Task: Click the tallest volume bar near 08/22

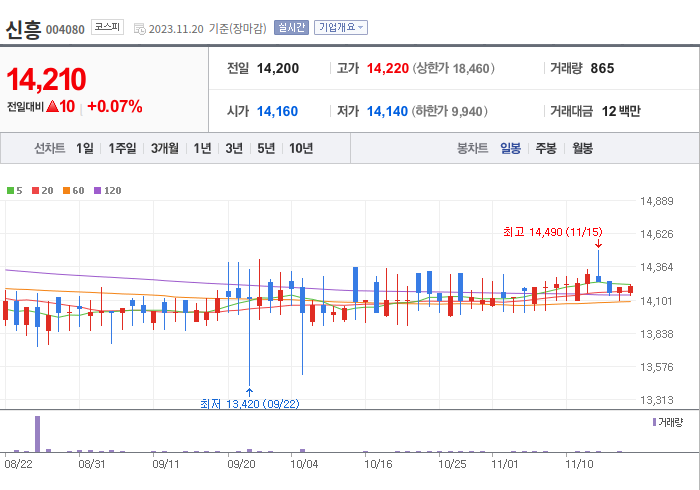Action: coord(38,434)
